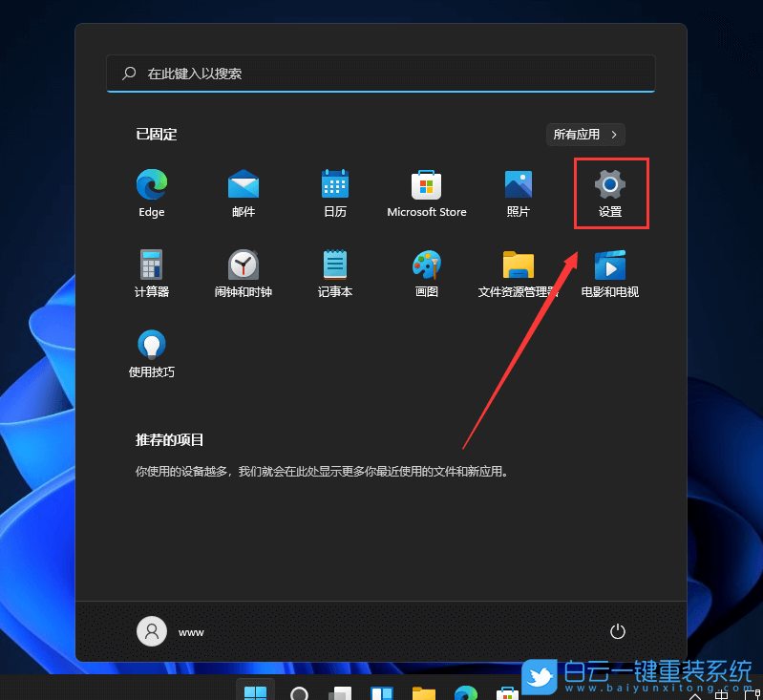Open Microsoft Store from the taskbar

click(x=507, y=693)
